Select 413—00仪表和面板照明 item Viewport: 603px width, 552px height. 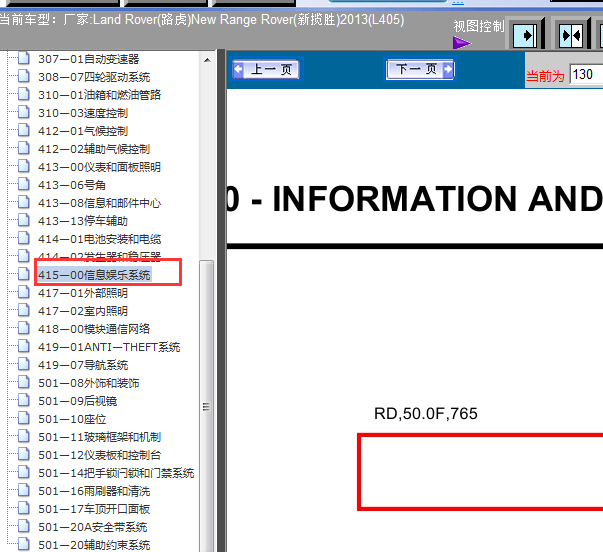[x=99, y=167]
